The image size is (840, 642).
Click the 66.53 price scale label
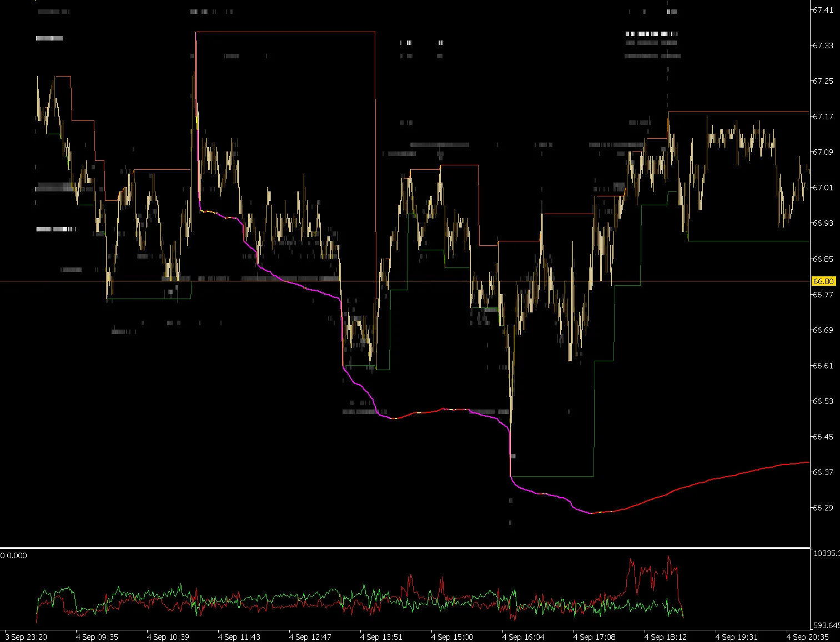tap(823, 401)
